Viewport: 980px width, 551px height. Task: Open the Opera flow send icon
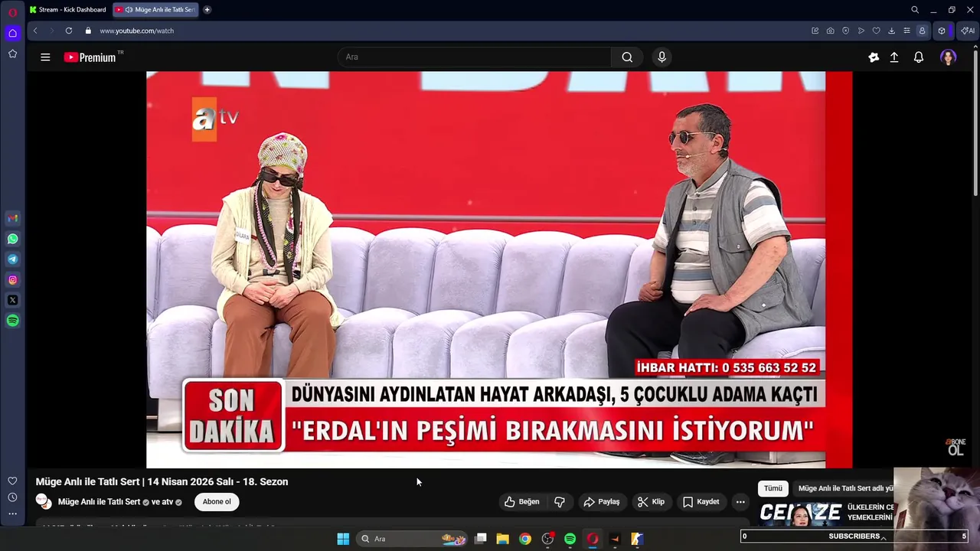click(861, 31)
